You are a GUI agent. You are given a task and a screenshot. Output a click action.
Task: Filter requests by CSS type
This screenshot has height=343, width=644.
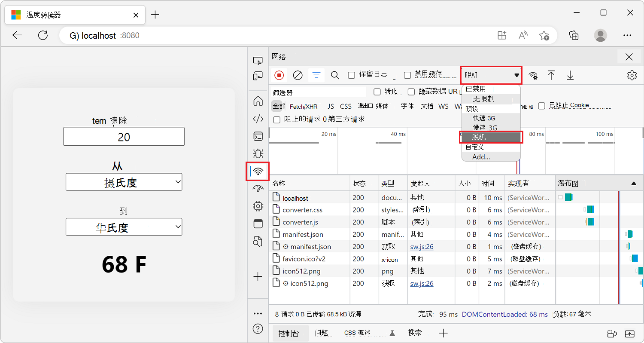(346, 106)
